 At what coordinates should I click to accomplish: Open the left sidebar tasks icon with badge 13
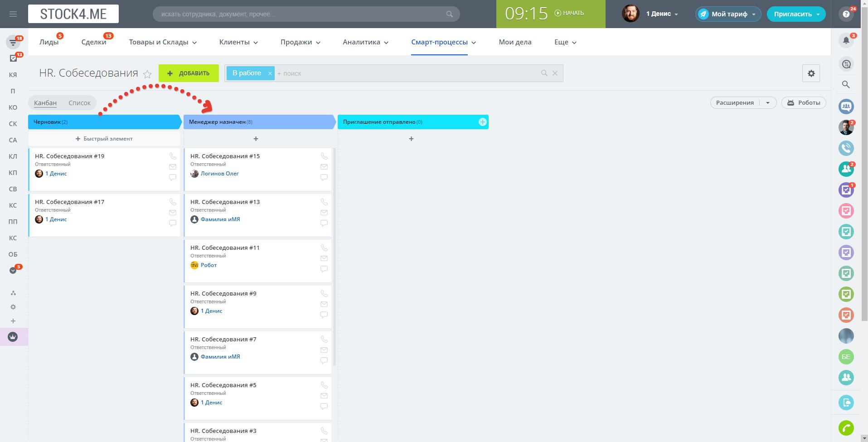coord(13,58)
